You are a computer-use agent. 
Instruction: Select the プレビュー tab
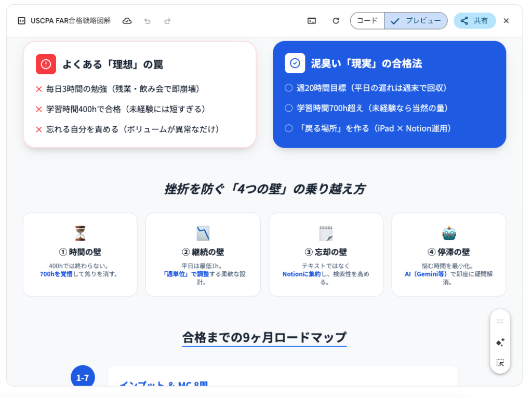pyautogui.click(x=416, y=21)
